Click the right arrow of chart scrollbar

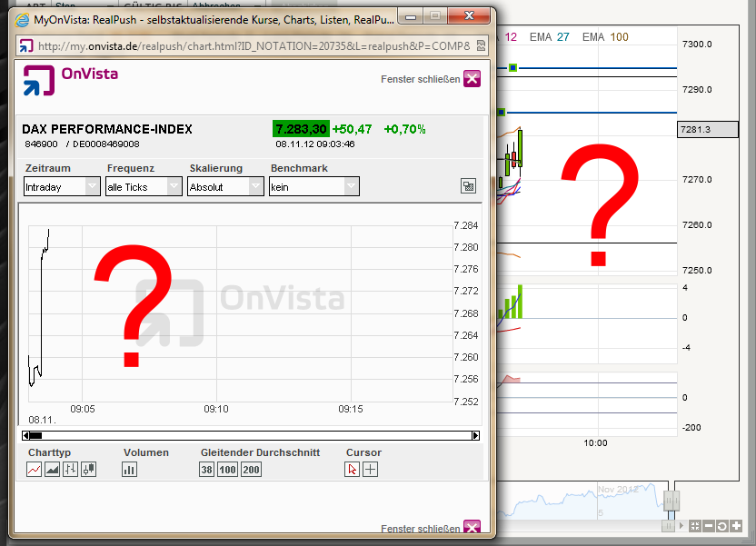[x=475, y=436]
